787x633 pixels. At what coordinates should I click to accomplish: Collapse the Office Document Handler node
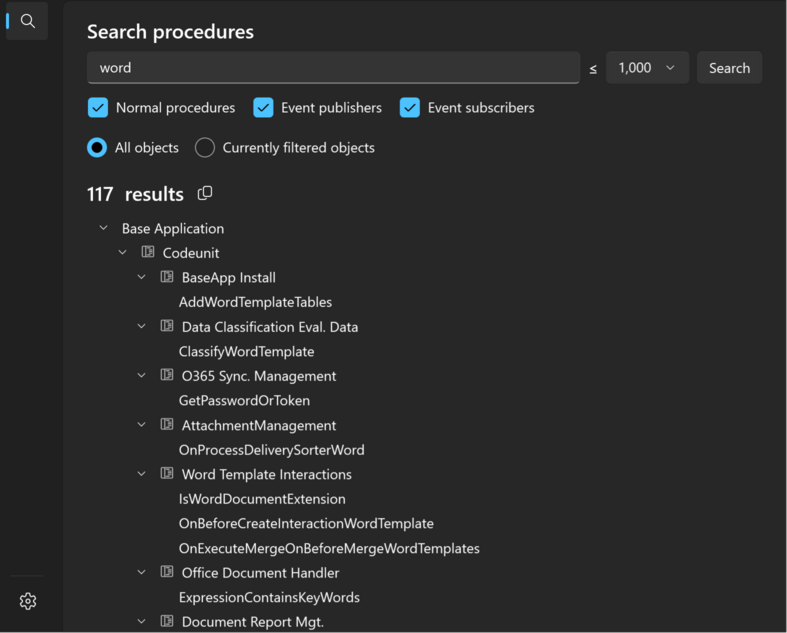(142, 572)
